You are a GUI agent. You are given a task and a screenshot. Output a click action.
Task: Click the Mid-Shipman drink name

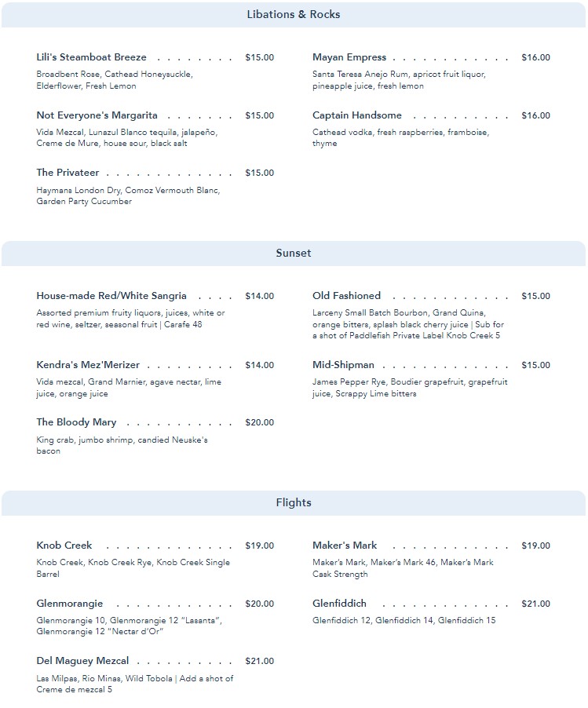pyautogui.click(x=343, y=365)
